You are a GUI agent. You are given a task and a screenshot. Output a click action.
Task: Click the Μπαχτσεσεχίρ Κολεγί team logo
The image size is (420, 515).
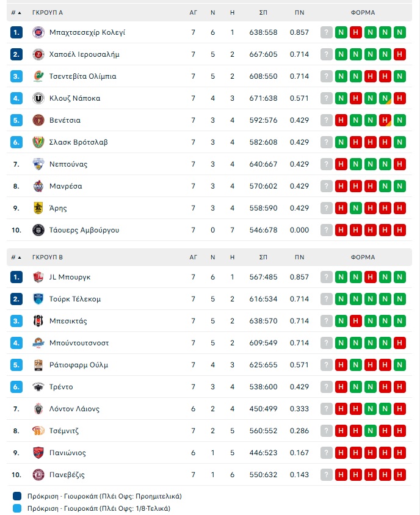[38, 32]
